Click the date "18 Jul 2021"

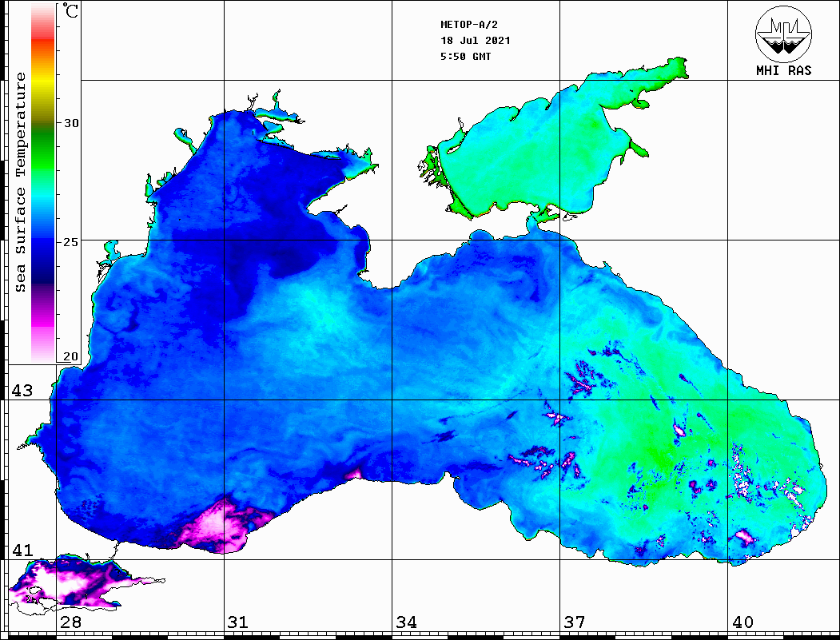[x=475, y=41]
